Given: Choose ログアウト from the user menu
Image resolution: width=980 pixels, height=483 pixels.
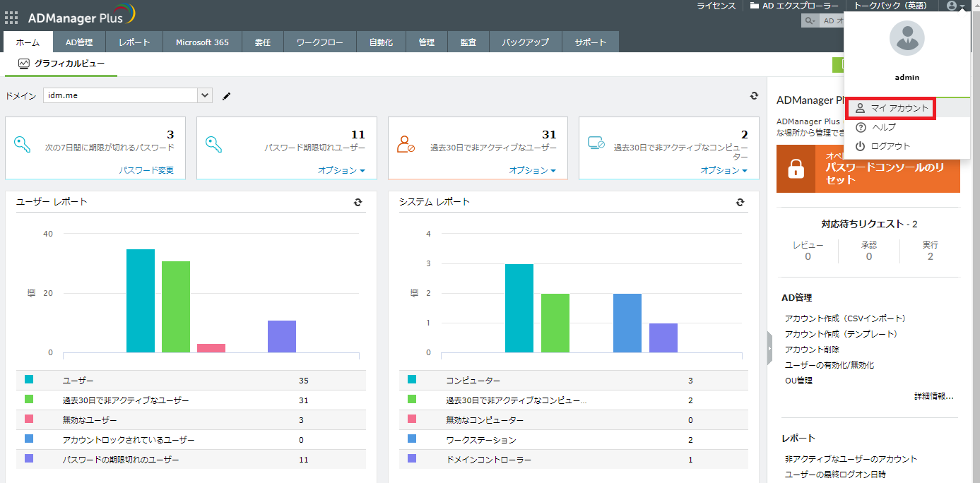Looking at the screenshot, I should pos(890,146).
